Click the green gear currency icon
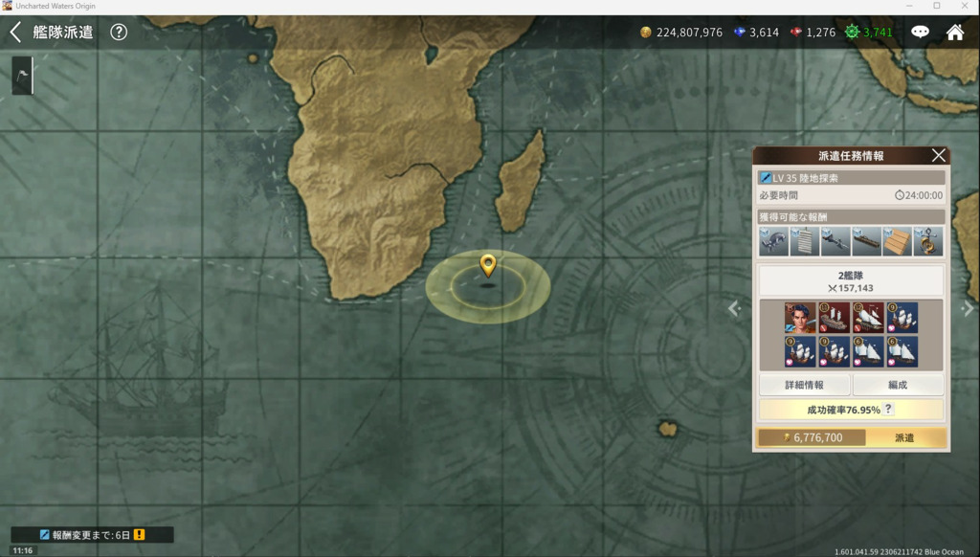This screenshot has height=557, width=980. (x=852, y=32)
